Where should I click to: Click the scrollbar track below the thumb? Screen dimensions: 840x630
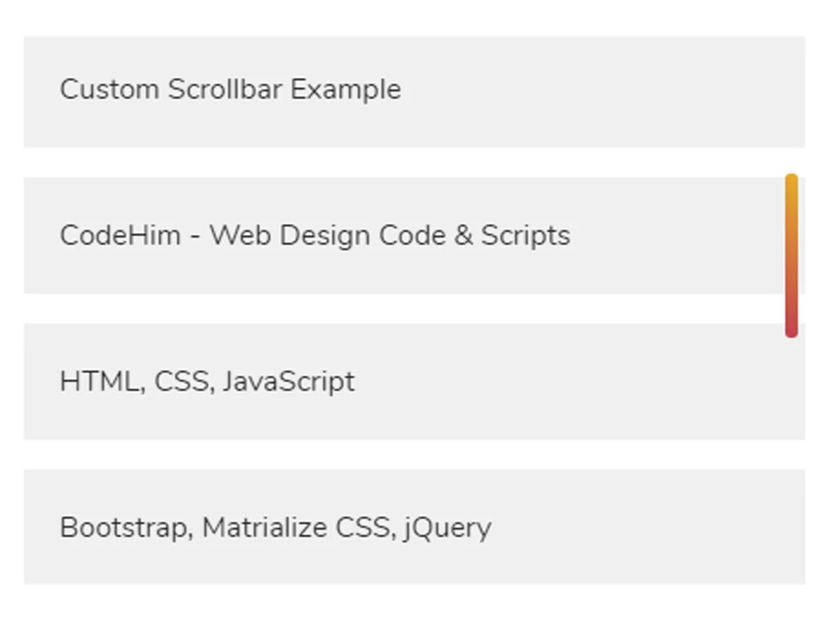(x=791, y=459)
